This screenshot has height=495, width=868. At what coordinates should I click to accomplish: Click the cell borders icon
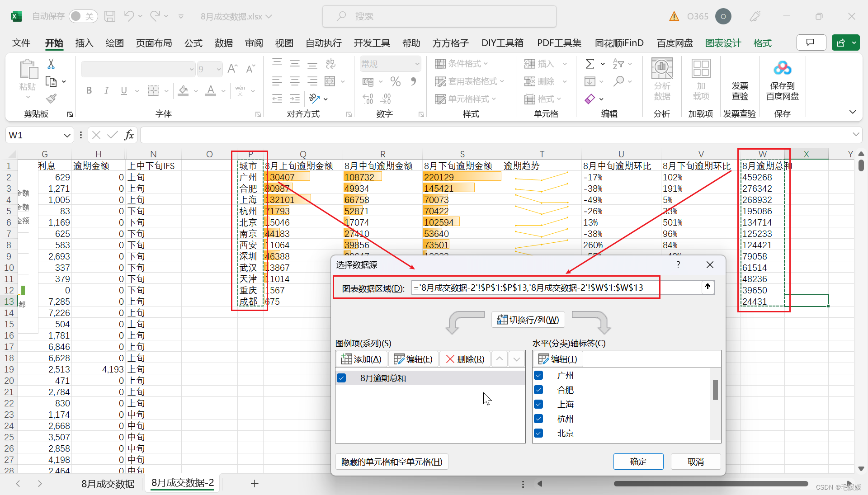tap(154, 90)
